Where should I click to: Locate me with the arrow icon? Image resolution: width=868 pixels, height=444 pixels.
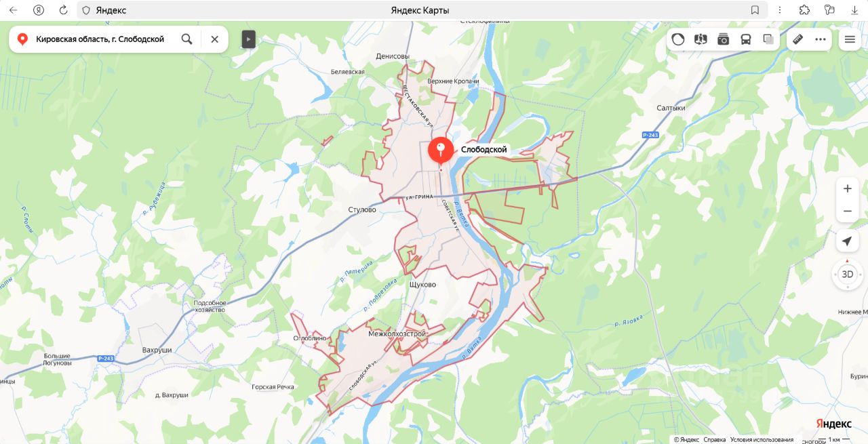point(847,241)
